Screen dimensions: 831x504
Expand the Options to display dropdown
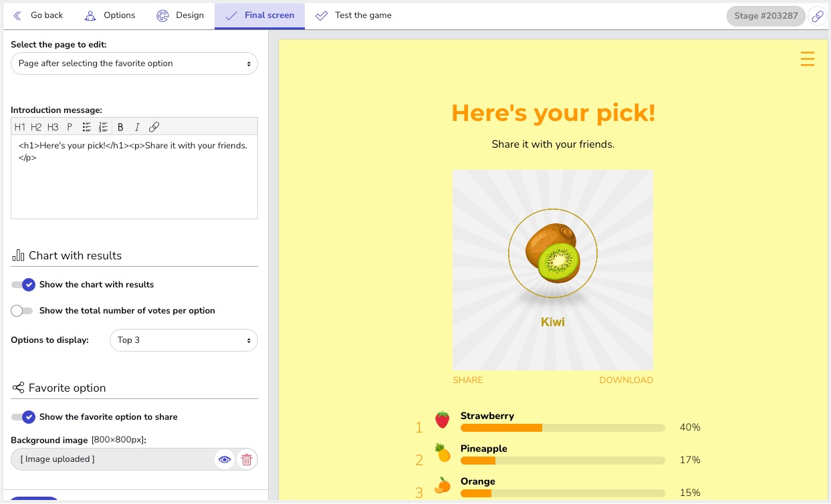[x=183, y=340]
